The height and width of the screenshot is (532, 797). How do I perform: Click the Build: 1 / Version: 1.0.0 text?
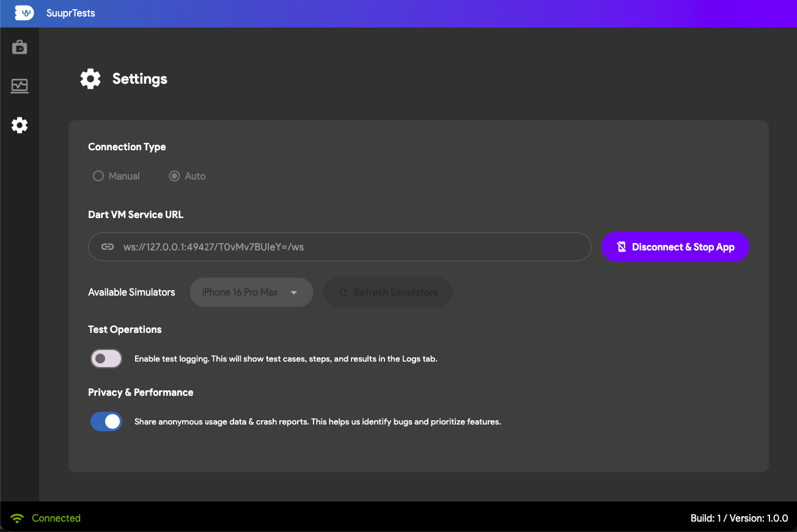(x=740, y=518)
